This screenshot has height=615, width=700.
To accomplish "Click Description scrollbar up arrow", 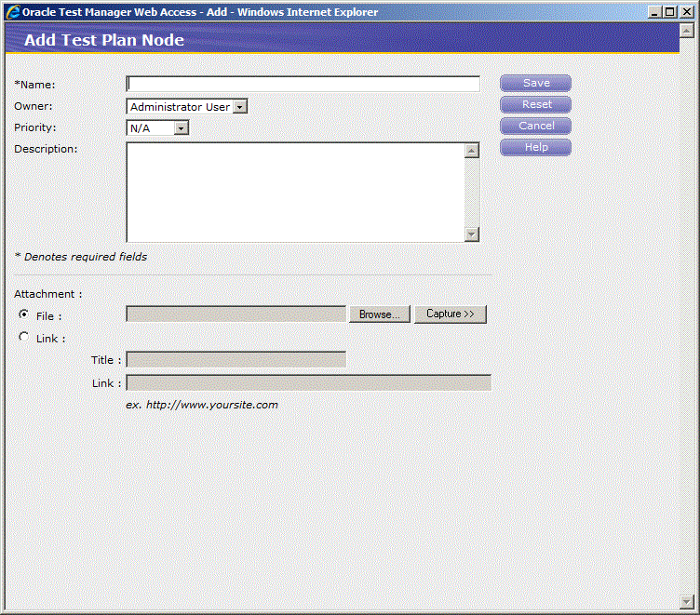I will (x=472, y=151).
